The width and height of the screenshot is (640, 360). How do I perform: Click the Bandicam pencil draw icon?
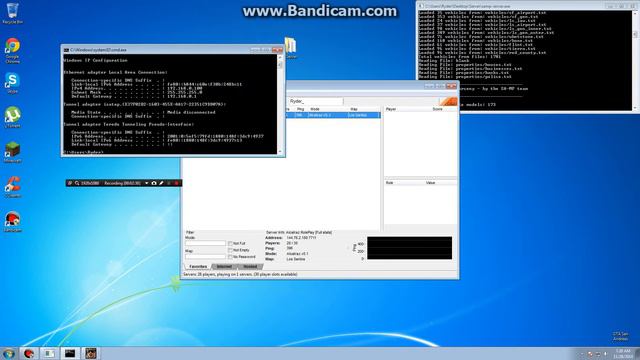tap(161, 183)
